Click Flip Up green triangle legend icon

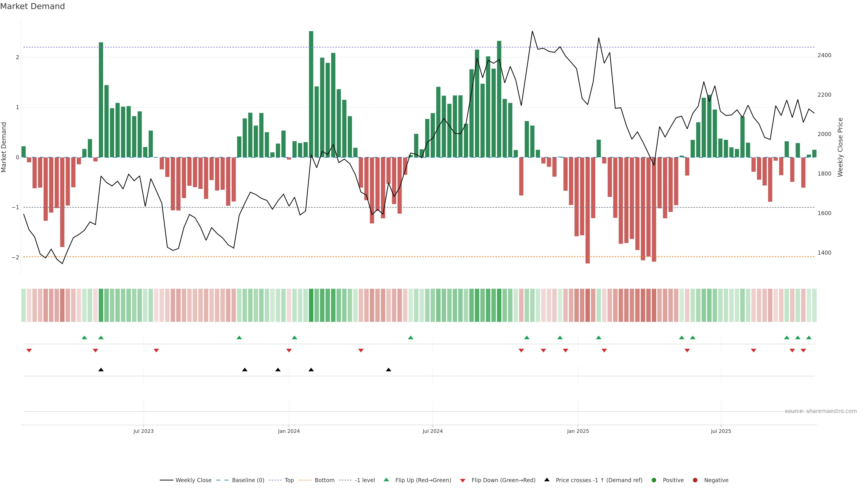point(387,480)
